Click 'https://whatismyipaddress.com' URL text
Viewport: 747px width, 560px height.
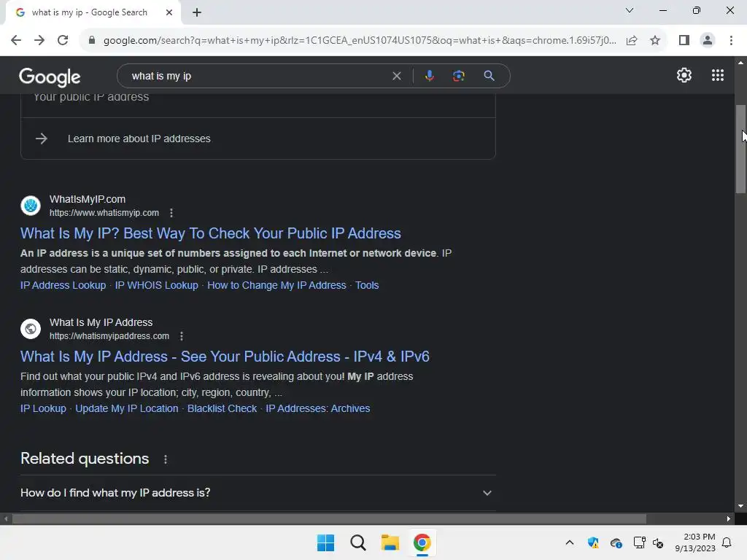[109, 336]
